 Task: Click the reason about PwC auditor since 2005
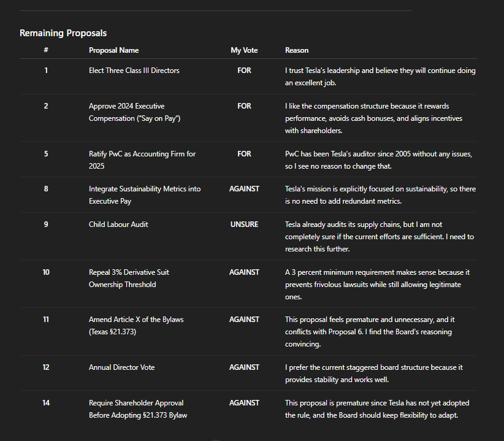pos(378,159)
